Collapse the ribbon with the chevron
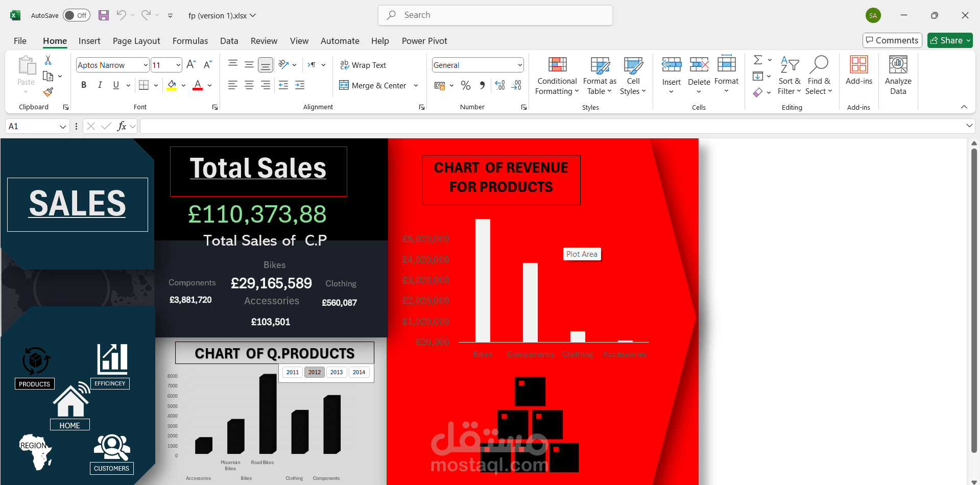Screen dimensions: 980x485 click(x=964, y=107)
